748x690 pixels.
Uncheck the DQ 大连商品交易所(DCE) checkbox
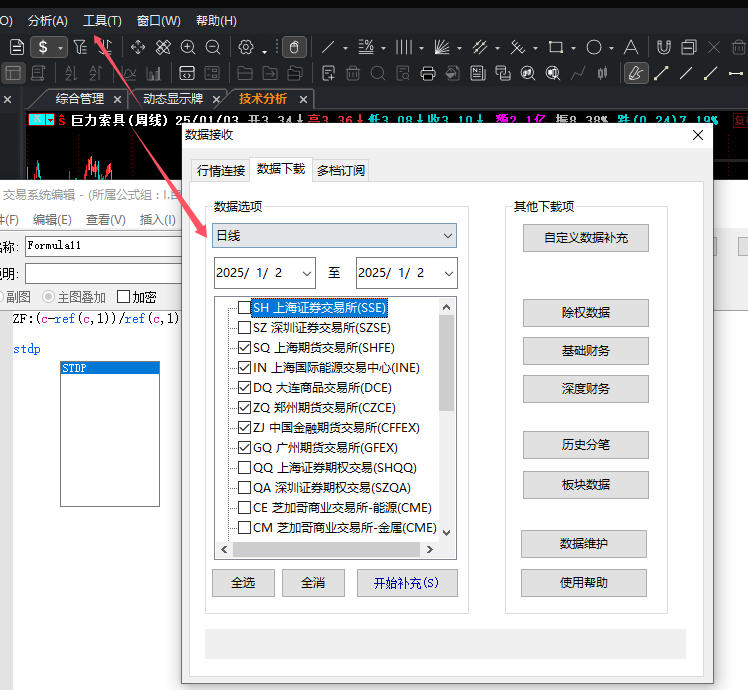[x=244, y=388]
